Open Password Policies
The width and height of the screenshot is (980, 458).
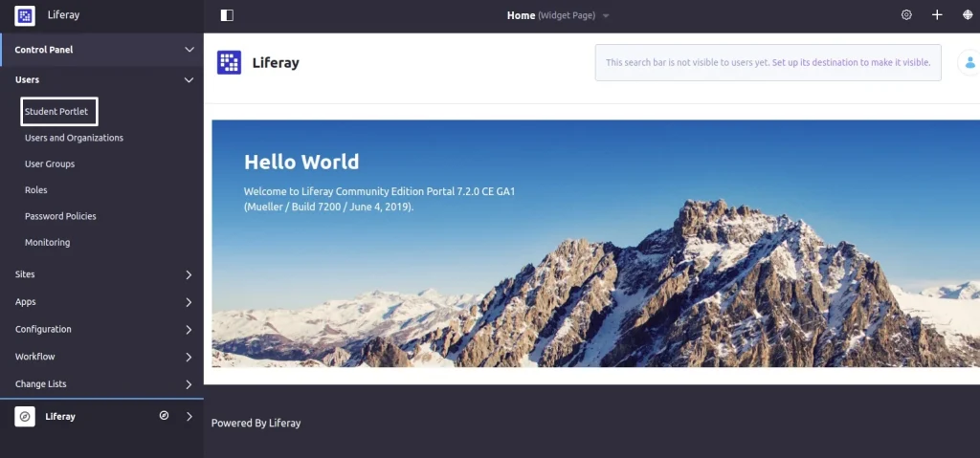(60, 216)
